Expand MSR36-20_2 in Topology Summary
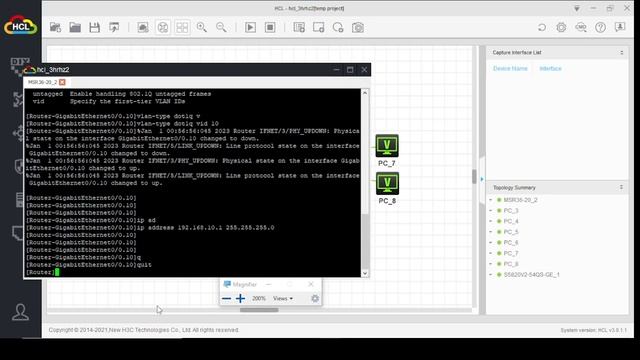The height and width of the screenshot is (360, 640). 491,200
